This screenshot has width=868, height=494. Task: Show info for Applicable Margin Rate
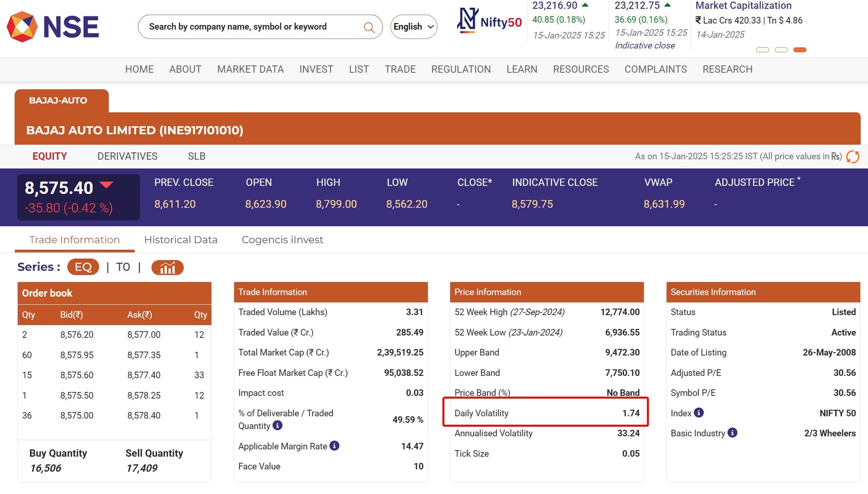(x=335, y=446)
